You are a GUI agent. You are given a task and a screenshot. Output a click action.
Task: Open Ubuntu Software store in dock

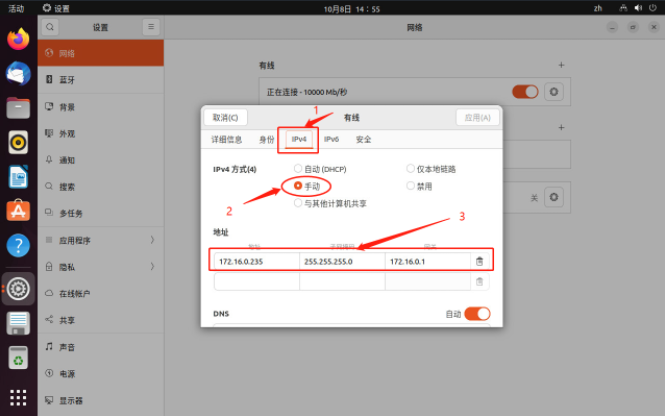tap(18, 210)
